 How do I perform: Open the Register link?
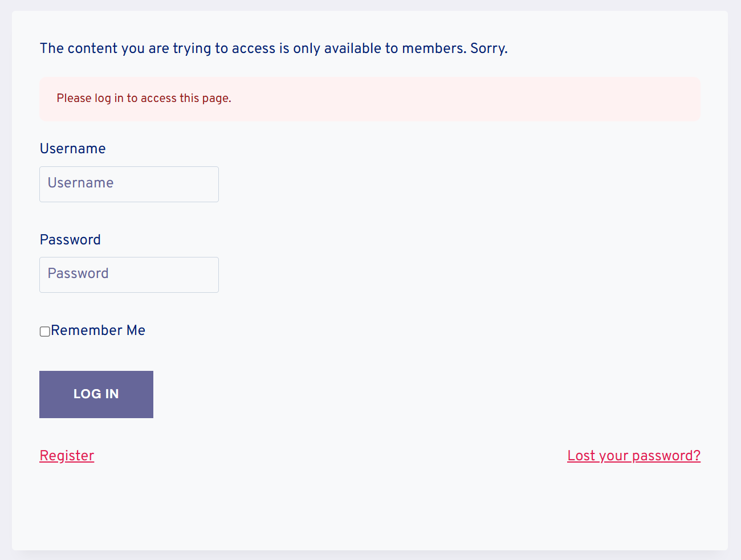point(67,456)
